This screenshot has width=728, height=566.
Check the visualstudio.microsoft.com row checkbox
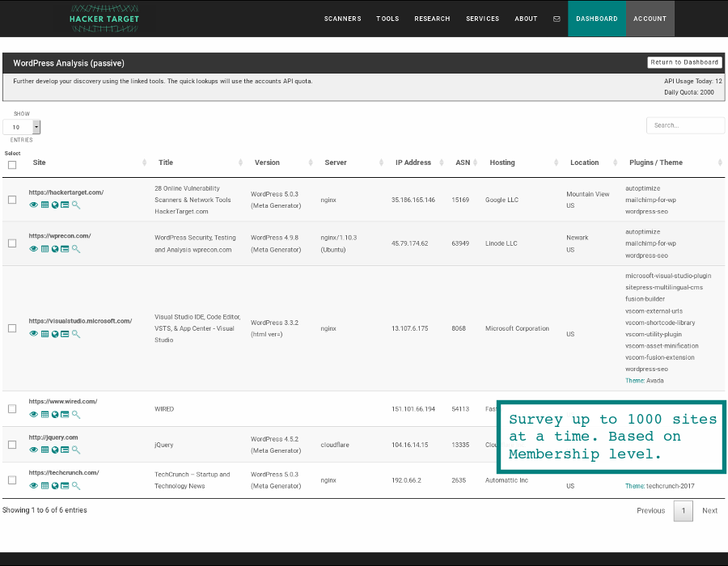(x=12, y=328)
